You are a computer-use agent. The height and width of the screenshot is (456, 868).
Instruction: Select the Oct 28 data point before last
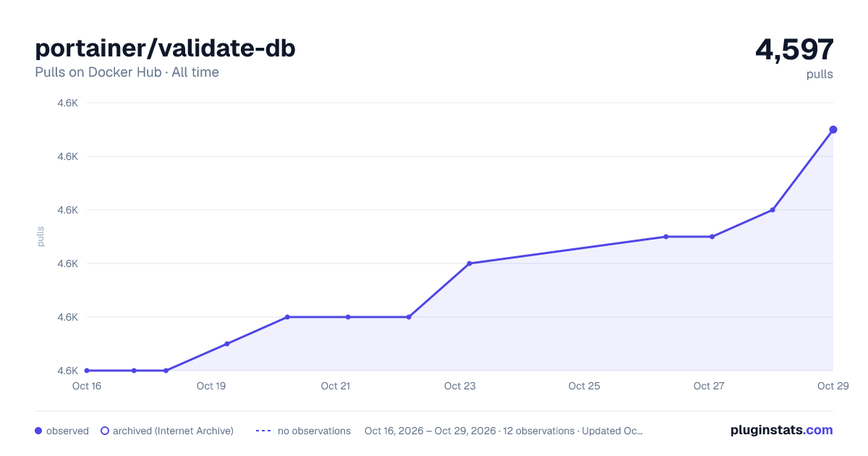[x=773, y=210]
